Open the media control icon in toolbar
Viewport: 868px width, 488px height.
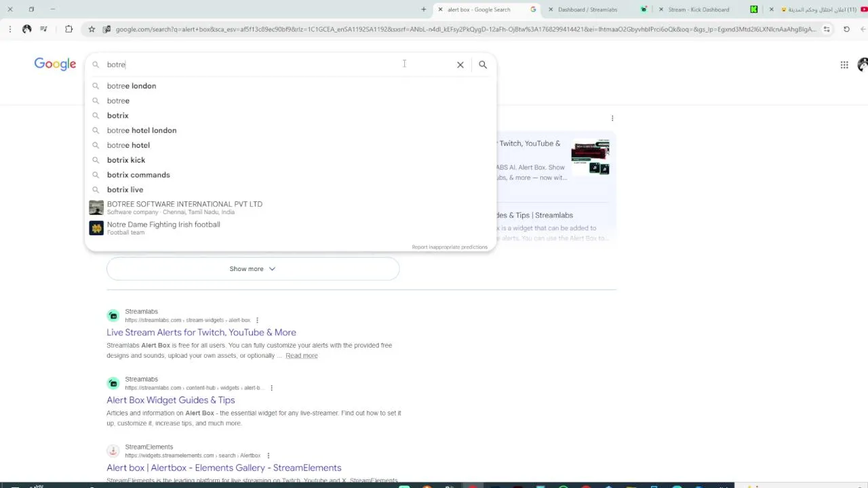point(43,29)
